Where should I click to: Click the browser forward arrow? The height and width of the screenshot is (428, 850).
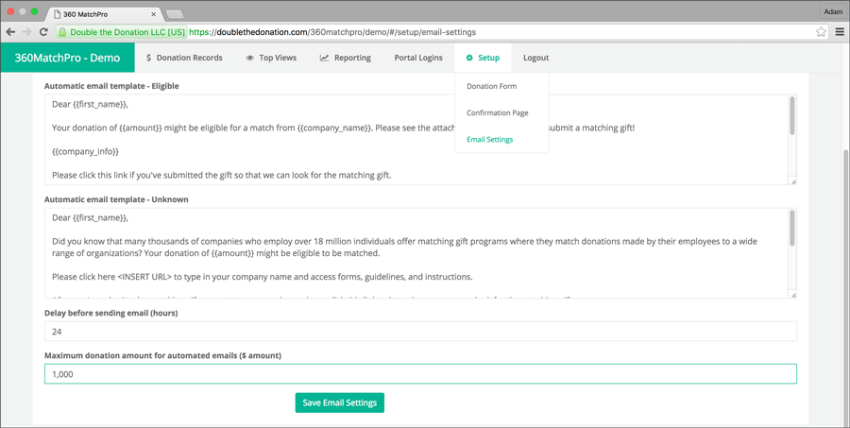tap(28, 32)
